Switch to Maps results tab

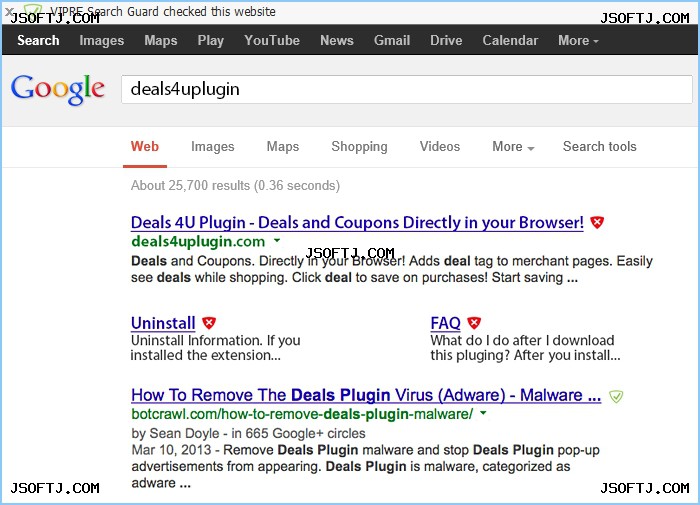pyautogui.click(x=283, y=146)
